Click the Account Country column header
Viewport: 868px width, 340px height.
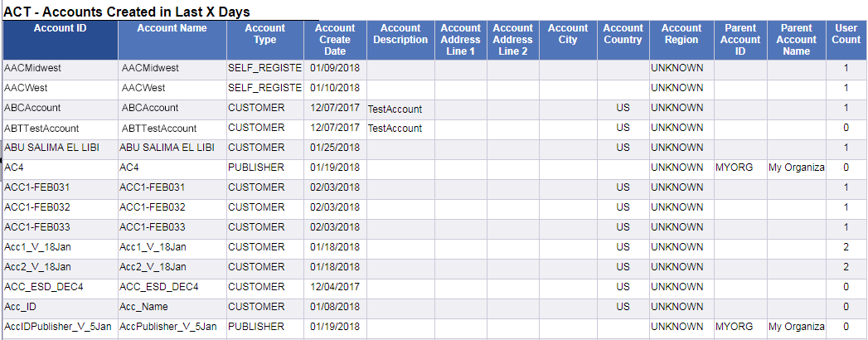click(x=623, y=34)
